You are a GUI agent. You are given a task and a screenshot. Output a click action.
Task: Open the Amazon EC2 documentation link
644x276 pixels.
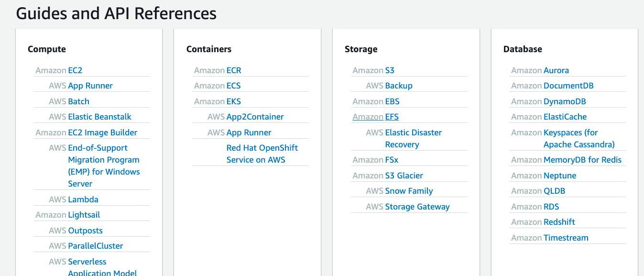(x=75, y=70)
